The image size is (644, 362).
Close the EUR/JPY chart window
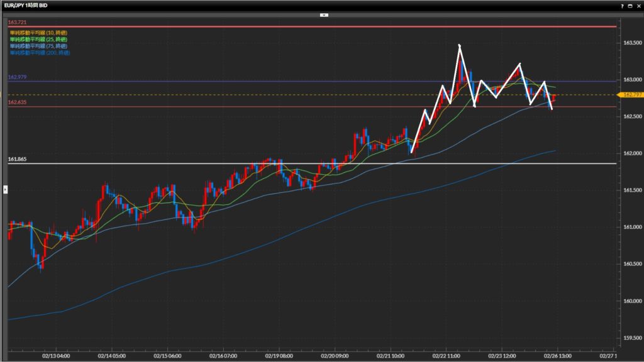(x=638, y=5)
